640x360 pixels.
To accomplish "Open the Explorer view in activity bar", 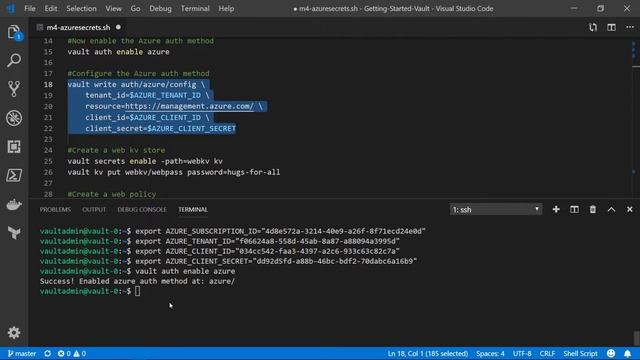I will pos(13,32).
